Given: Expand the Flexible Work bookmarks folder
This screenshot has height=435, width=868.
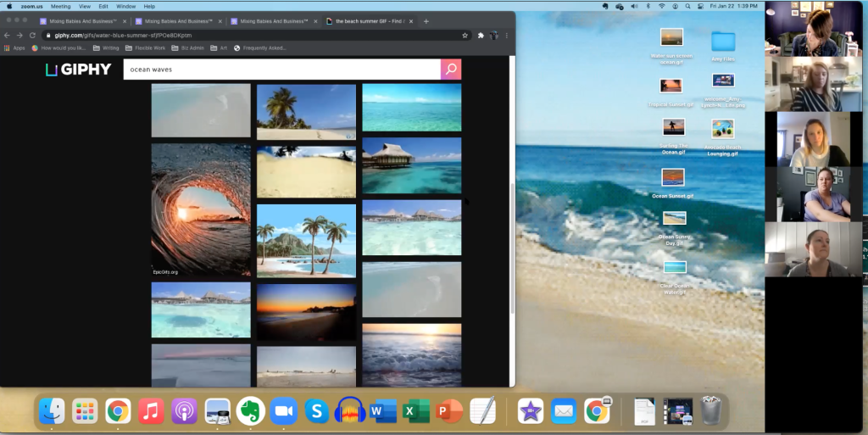Looking at the screenshot, I should [145, 48].
